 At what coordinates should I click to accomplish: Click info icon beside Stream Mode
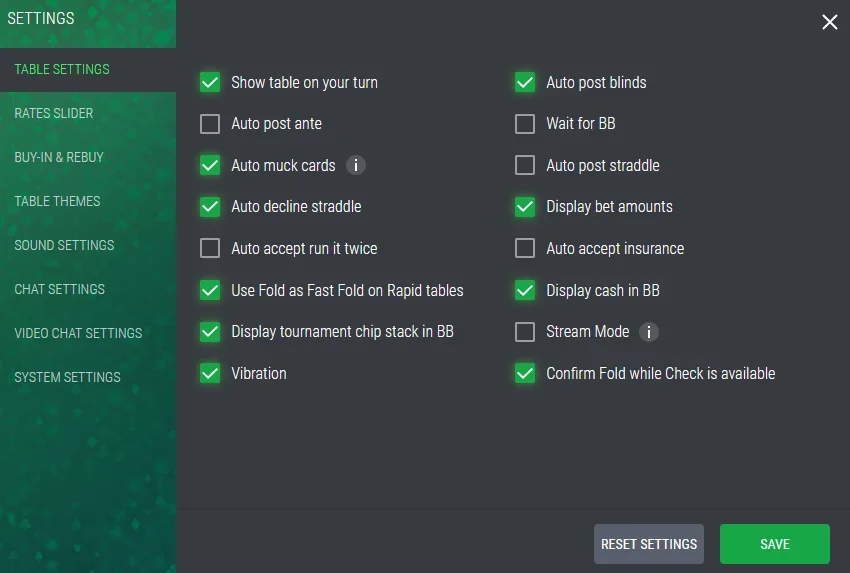pos(649,332)
